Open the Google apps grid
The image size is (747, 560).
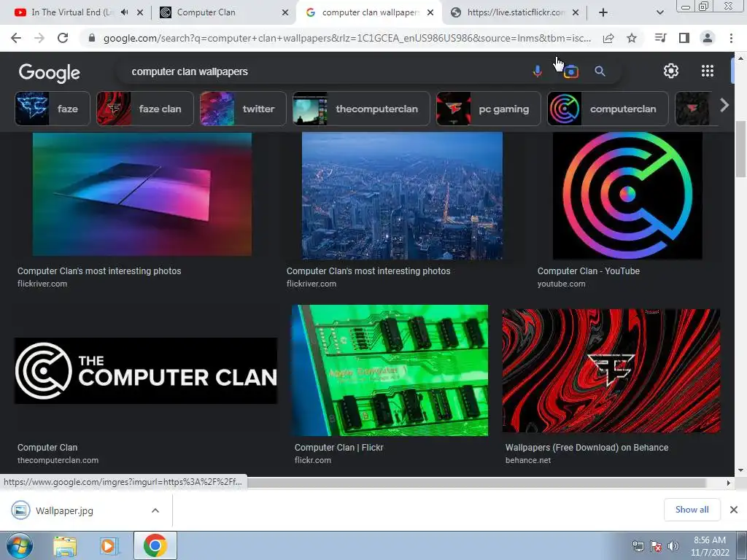pyautogui.click(x=708, y=71)
